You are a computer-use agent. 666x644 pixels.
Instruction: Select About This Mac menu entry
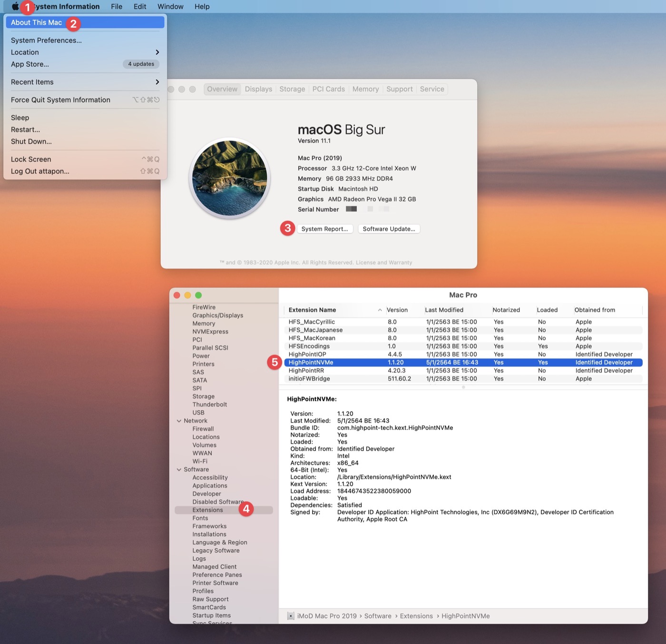pos(37,22)
